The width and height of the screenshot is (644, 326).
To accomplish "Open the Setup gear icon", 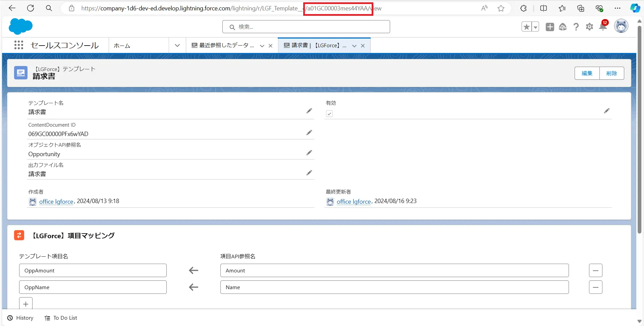I will 589,27.
